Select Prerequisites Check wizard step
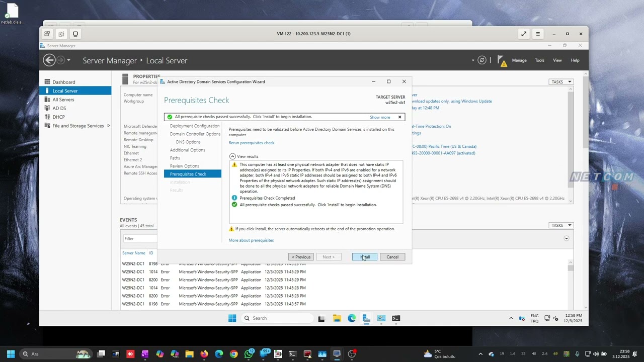644x362 pixels. point(192,174)
